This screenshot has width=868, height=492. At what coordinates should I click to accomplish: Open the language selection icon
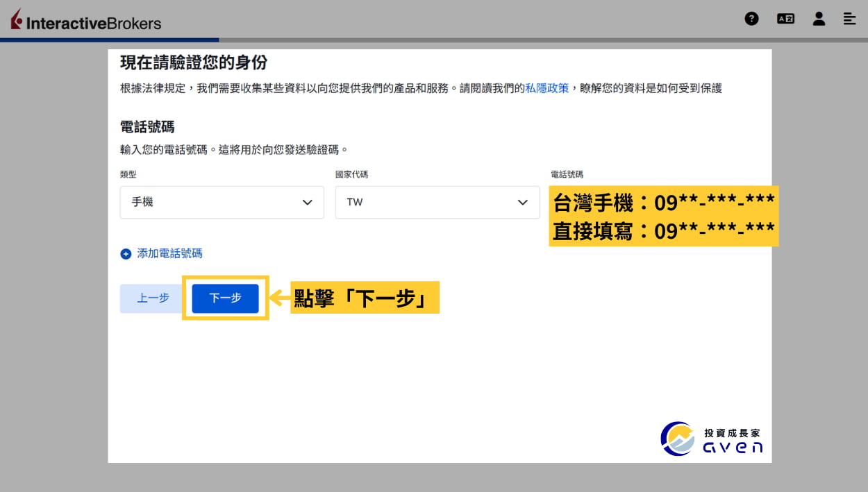coord(785,19)
